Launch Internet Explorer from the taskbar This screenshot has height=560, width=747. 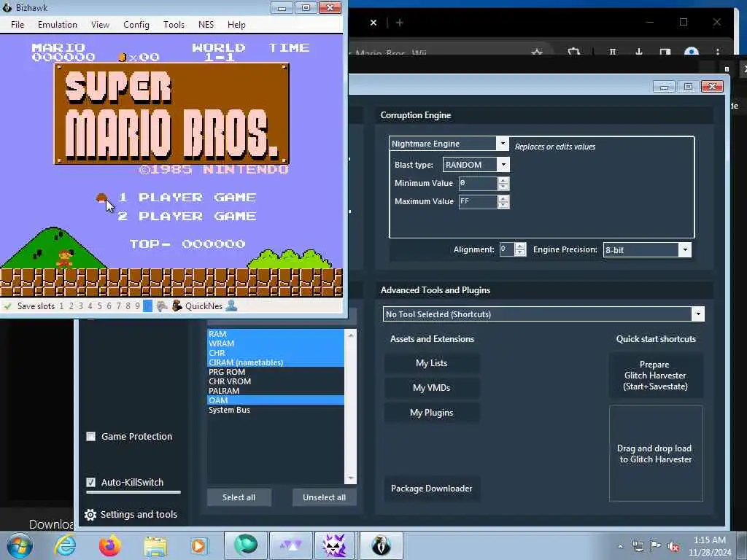click(x=64, y=545)
